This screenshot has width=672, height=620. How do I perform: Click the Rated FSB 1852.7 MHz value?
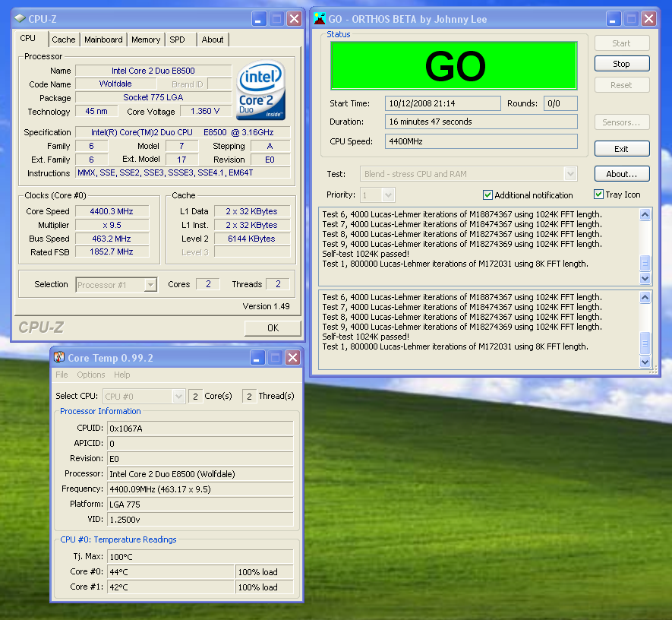pos(112,251)
